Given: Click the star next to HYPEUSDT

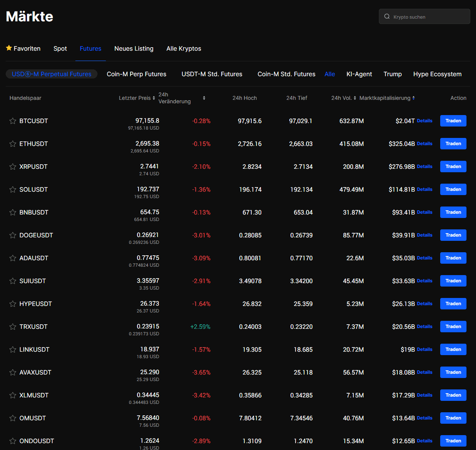Looking at the screenshot, I should [13, 304].
